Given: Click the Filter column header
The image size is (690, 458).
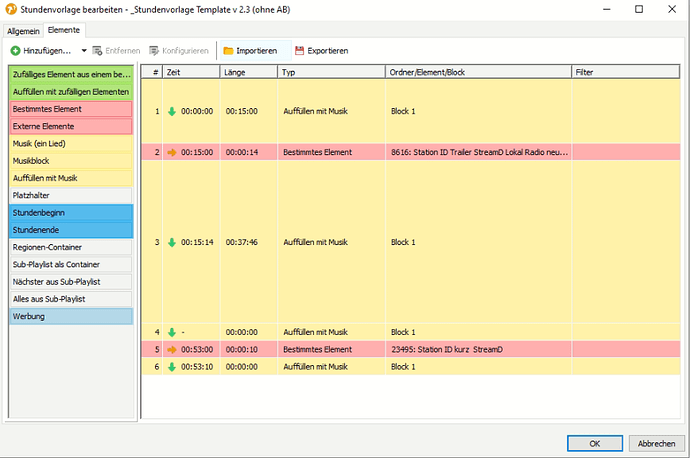Looking at the screenshot, I should pyautogui.click(x=625, y=73).
